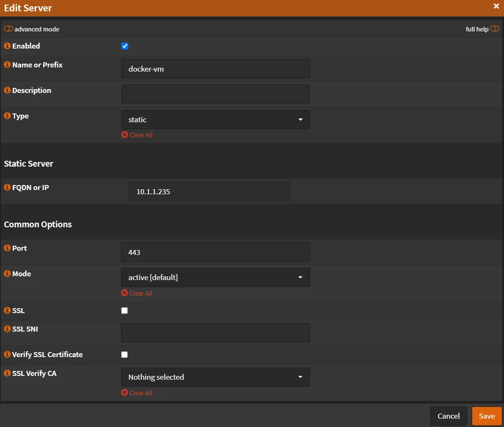Click the info icon beside SSL SNI
504x427 pixels.
point(7,329)
